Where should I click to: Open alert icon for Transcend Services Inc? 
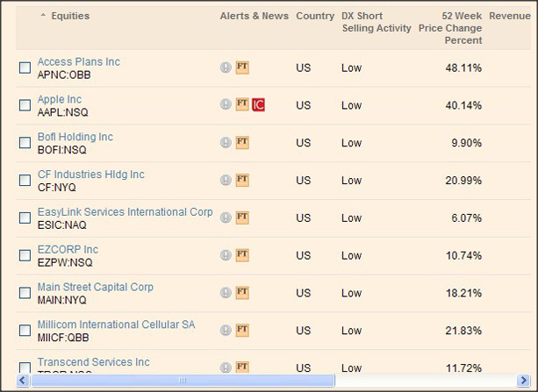click(x=226, y=367)
